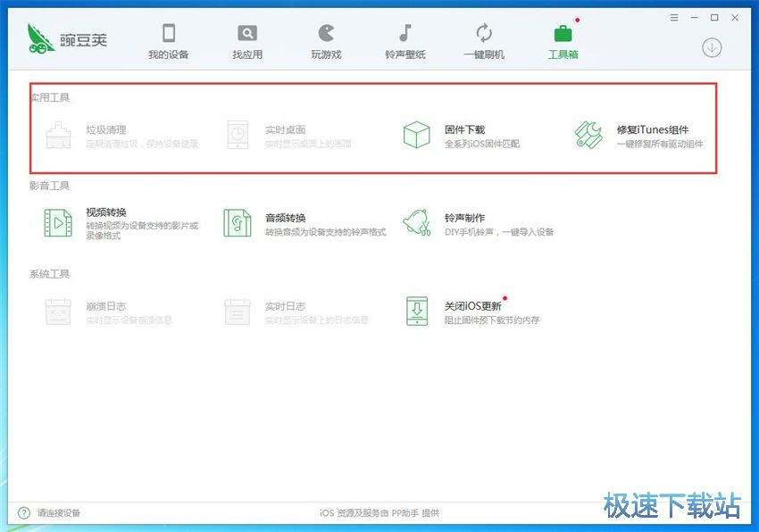This screenshot has height=532, width=759.
Task: Click the 垃圾清理 broom icon
Action: 58,135
